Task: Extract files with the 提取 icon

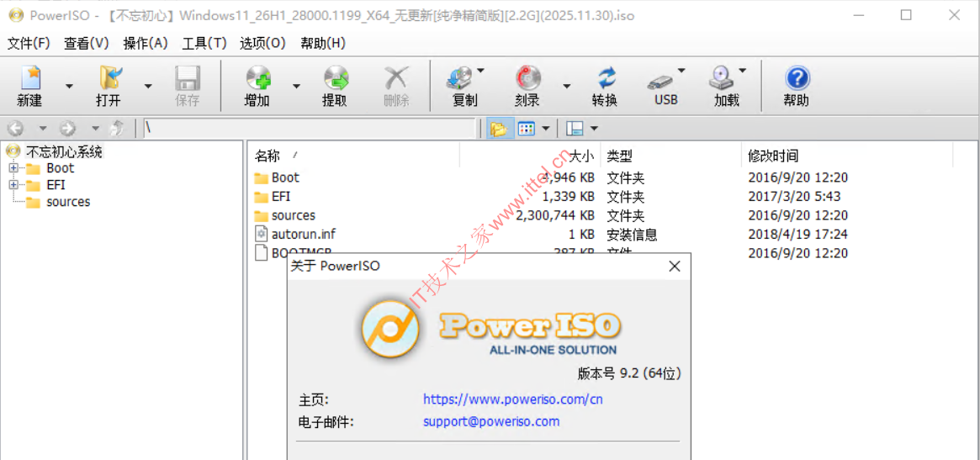Action: click(335, 86)
